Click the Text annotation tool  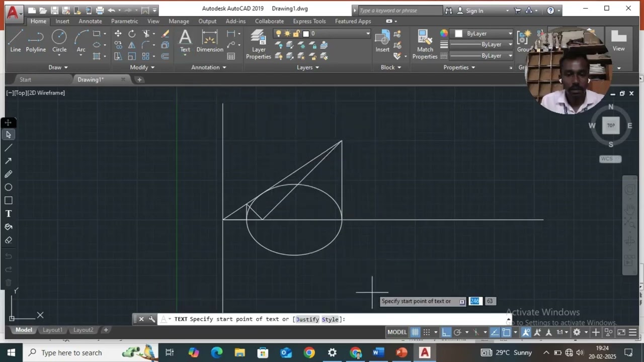pos(185,41)
